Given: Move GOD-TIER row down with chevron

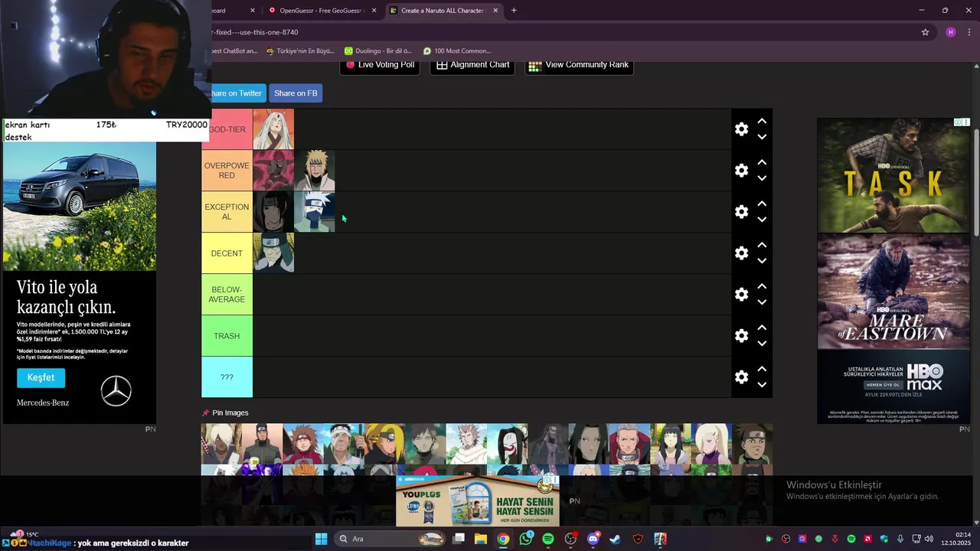Looking at the screenshot, I should tap(762, 137).
